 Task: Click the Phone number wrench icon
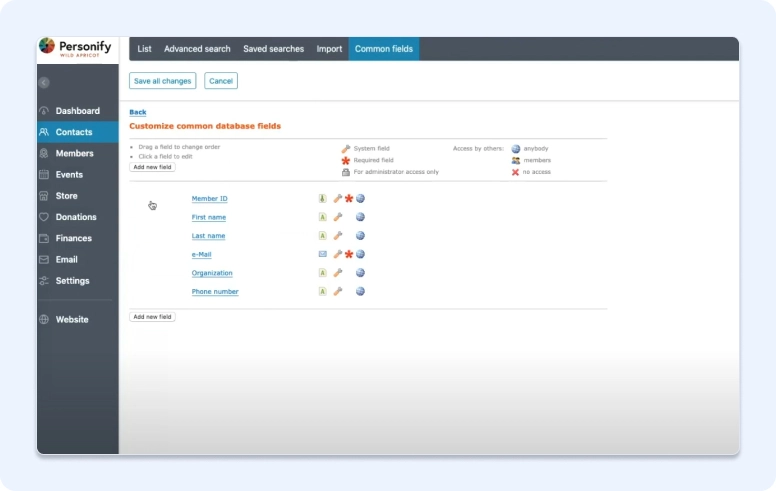(338, 292)
